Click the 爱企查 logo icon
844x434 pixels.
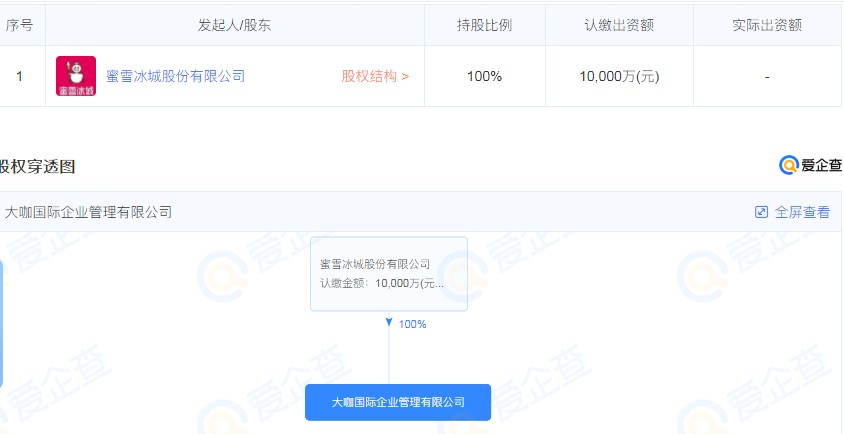coord(789,165)
